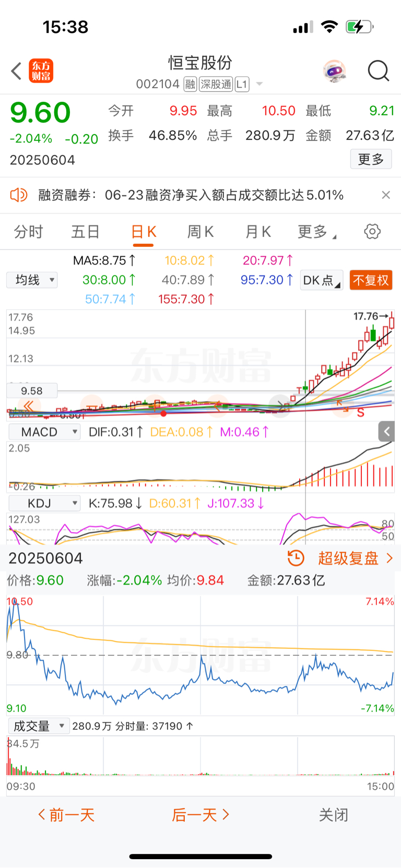Image resolution: width=401 pixels, height=868 pixels.
Task: Tap the orange double-left arrow on chart
Action: coord(29,406)
